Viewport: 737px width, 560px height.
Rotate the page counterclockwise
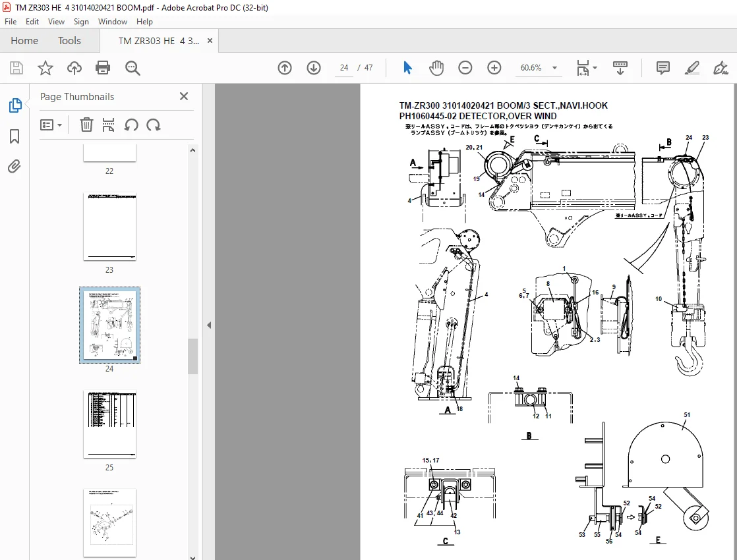(131, 125)
